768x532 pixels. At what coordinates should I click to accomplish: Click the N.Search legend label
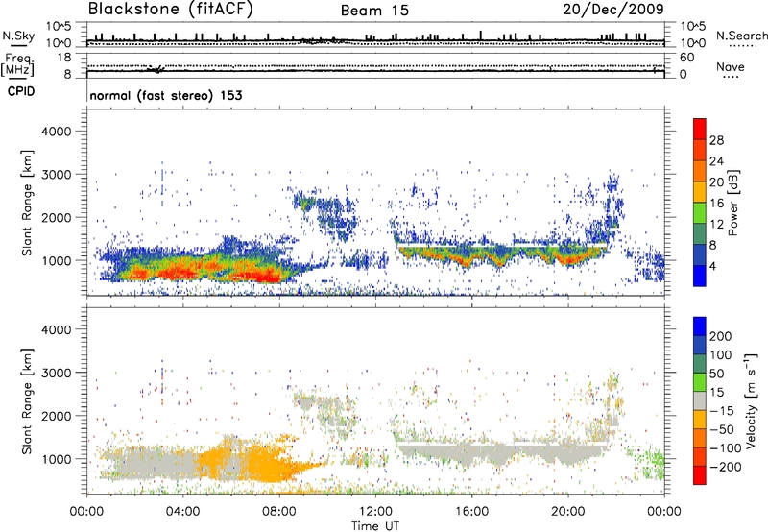[742, 36]
